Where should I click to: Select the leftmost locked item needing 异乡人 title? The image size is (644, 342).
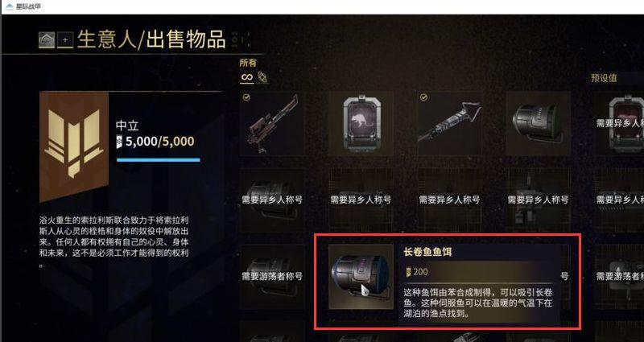coord(272,200)
